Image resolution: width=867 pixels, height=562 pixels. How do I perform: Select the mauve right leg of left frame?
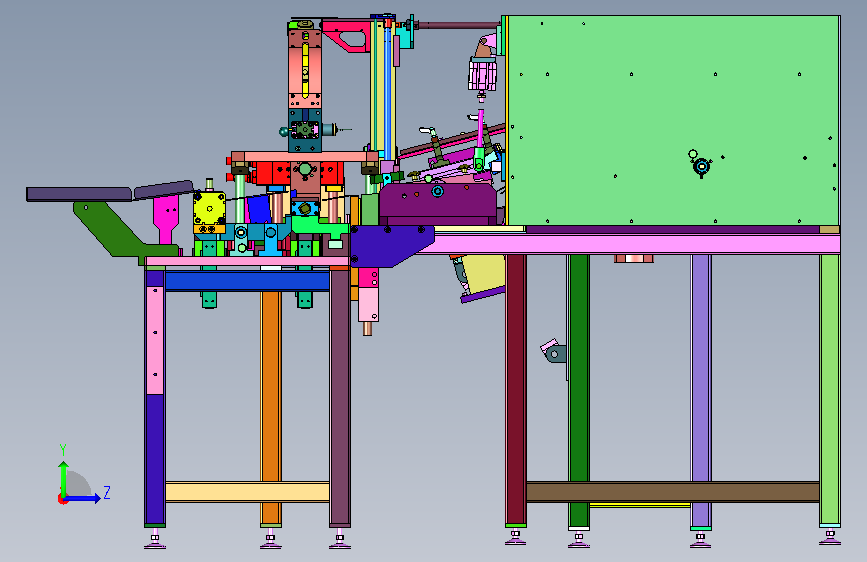(x=340, y=397)
